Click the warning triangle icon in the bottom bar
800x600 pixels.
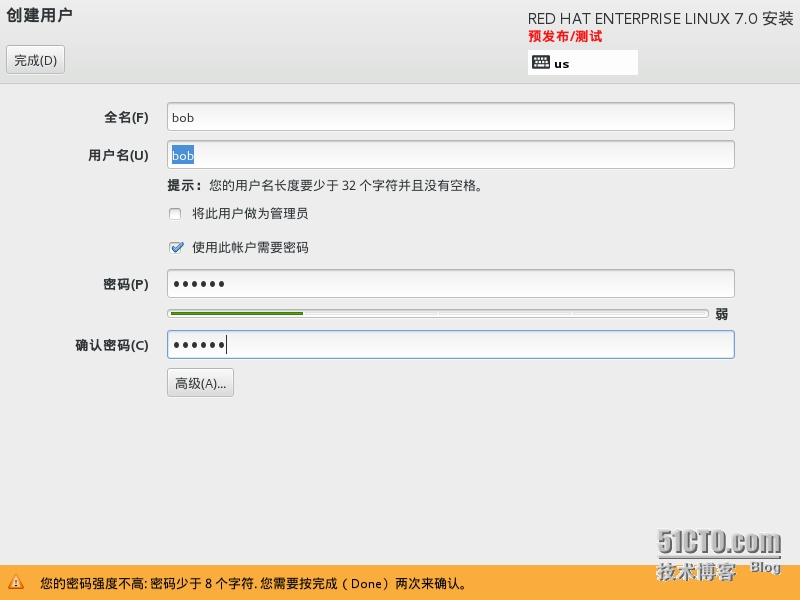16,582
